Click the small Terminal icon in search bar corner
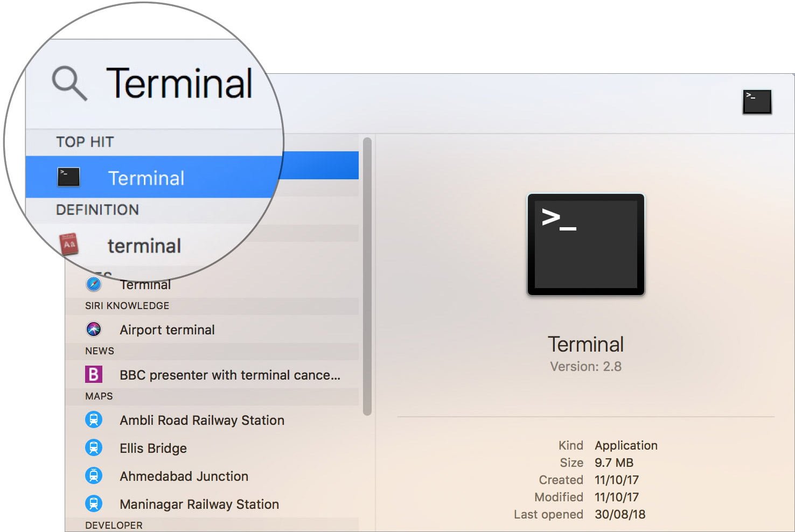This screenshot has height=532, width=795. [x=757, y=102]
